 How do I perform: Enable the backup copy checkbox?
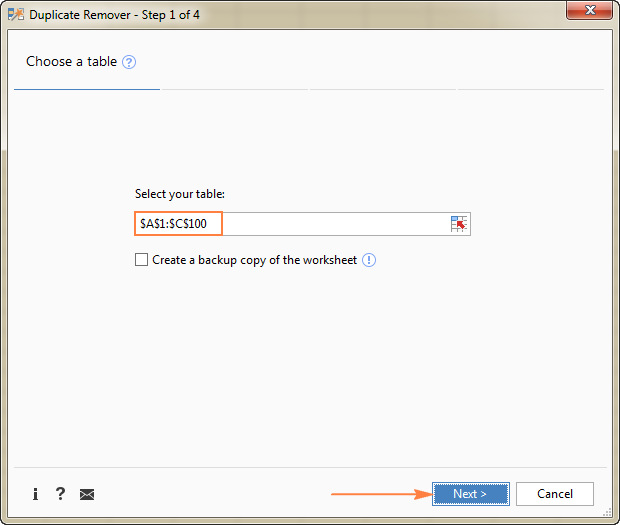click(141, 260)
